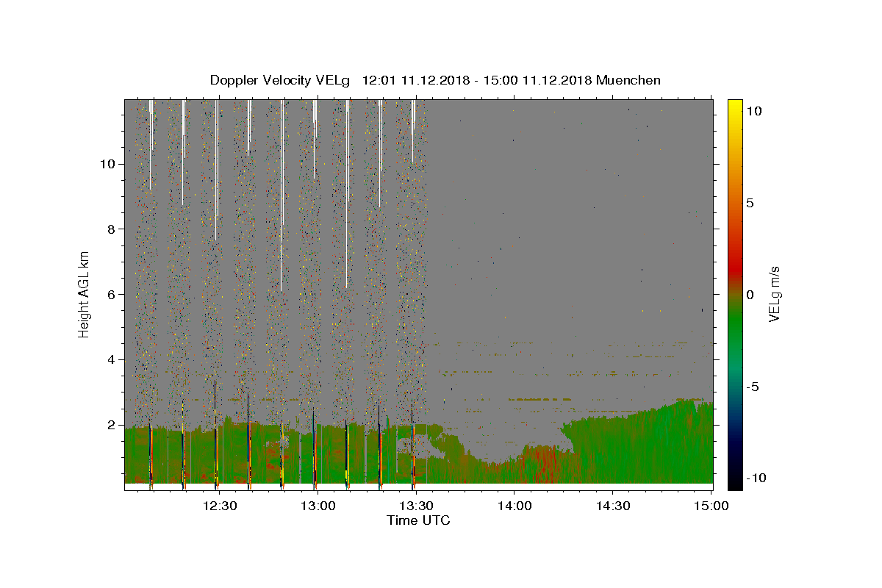The image size is (882, 588).
Task: Click the height axis label 6
Action: pos(110,294)
